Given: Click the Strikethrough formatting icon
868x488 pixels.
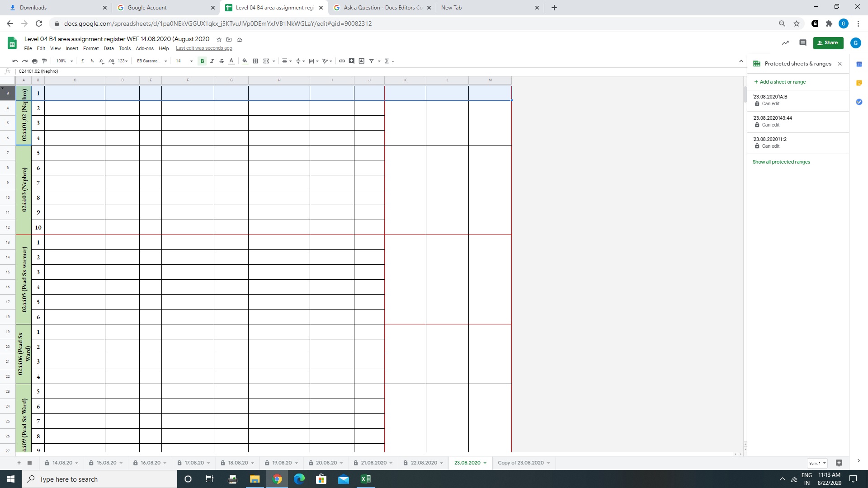Looking at the screenshot, I should (221, 61).
